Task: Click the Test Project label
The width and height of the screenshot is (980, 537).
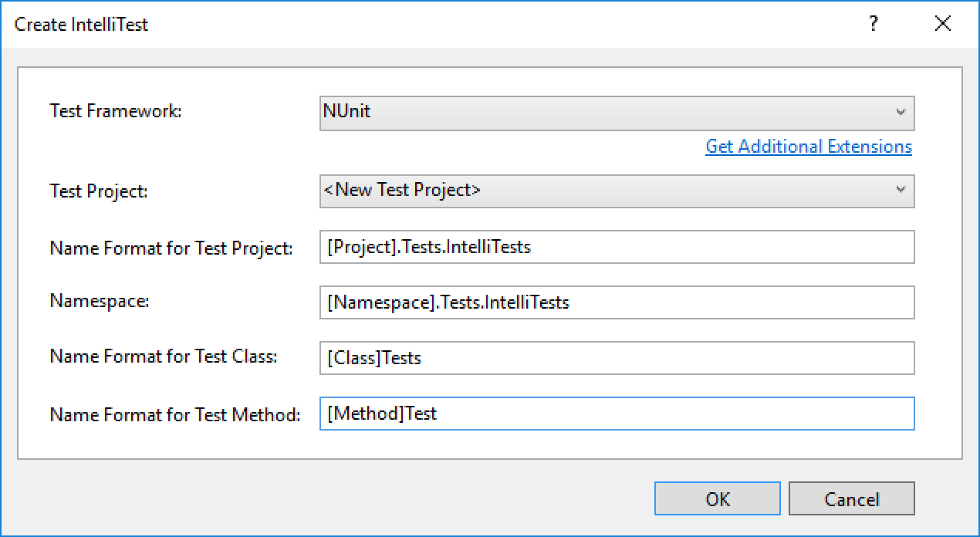Action: tap(99, 191)
